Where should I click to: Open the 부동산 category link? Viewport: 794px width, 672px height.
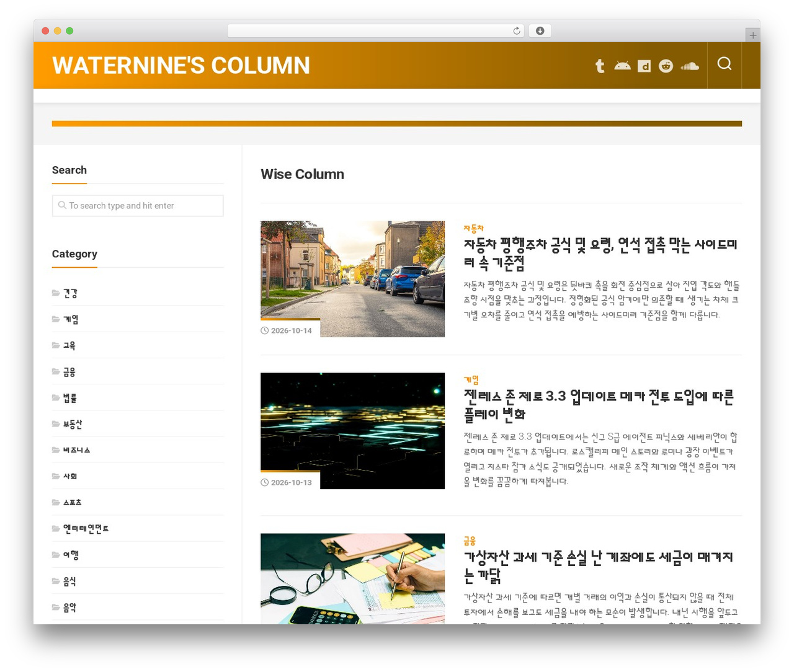(x=73, y=424)
